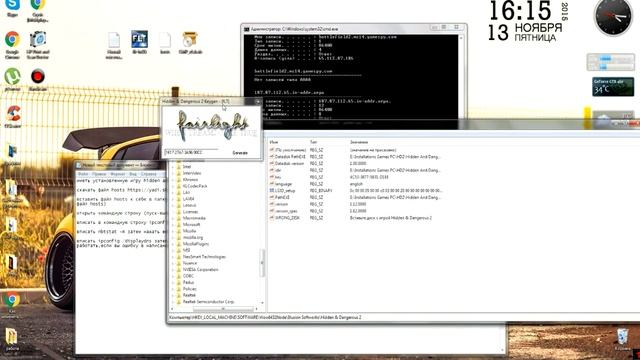
Task: Expand the Intel registry key
Action: 173,167
